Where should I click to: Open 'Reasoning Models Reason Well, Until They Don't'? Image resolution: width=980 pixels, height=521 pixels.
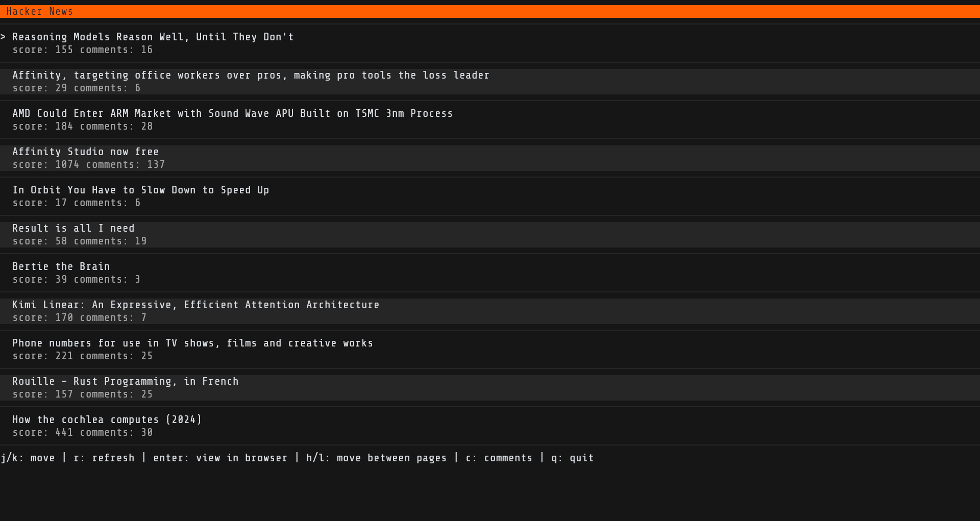[153, 37]
